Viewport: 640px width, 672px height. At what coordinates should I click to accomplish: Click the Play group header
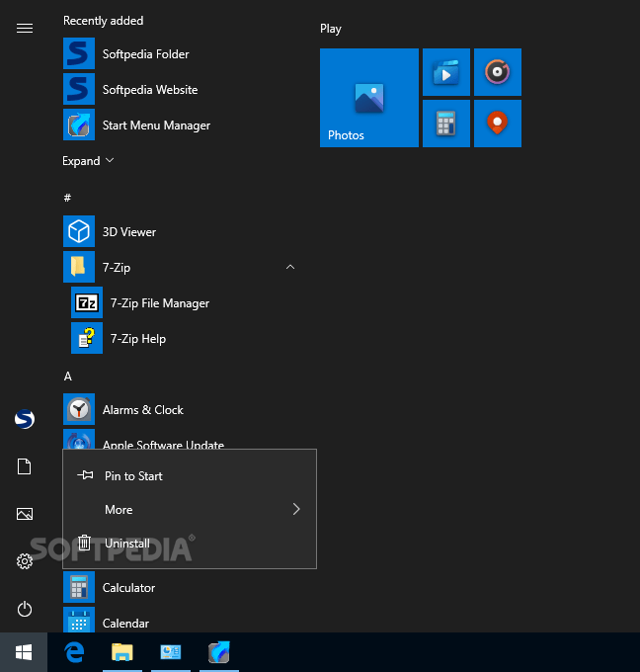click(330, 29)
